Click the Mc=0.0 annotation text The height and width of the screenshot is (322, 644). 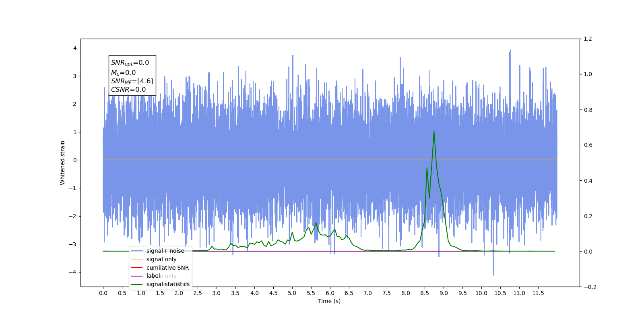124,73
